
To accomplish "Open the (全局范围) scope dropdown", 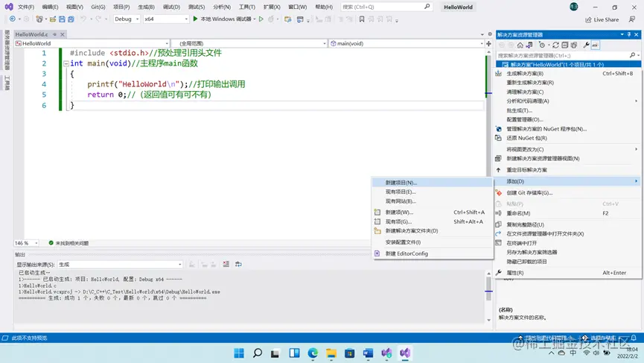I will [249, 43].
